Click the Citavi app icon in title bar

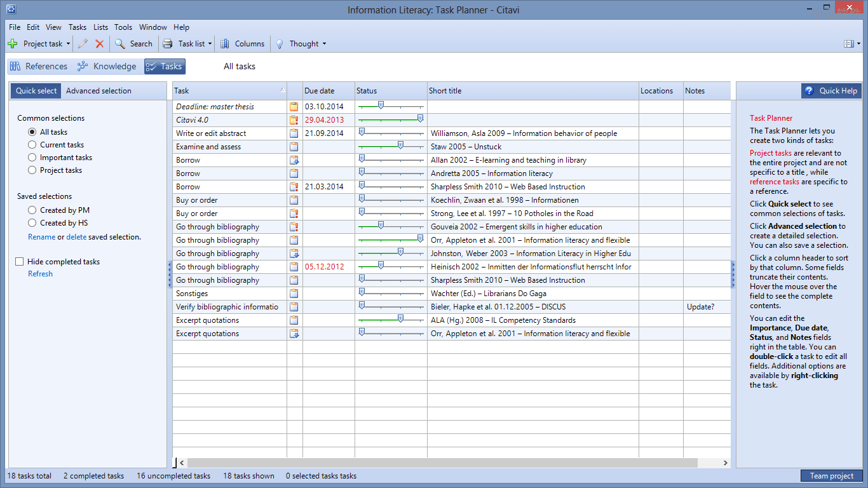tap(11, 10)
